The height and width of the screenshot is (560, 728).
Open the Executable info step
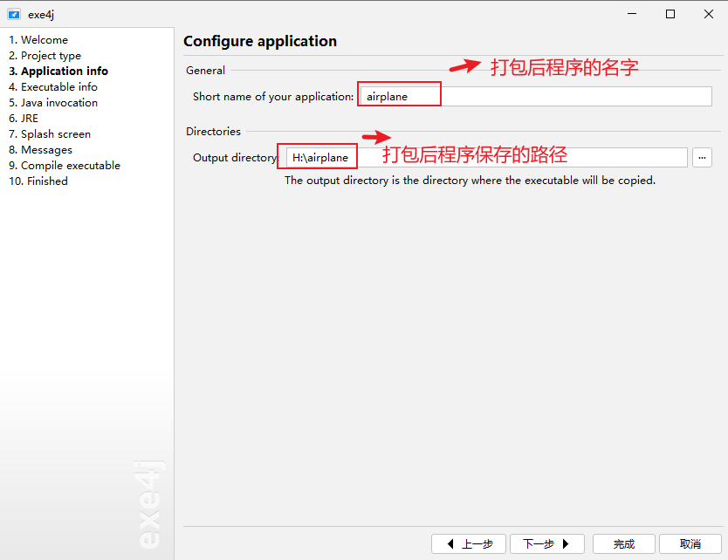pyautogui.click(x=53, y=86)
